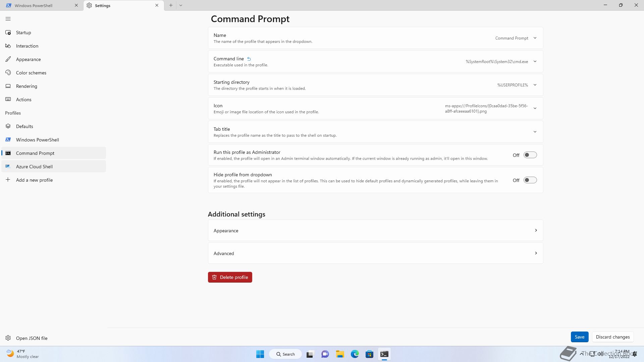Click the Command Prompt profile icon
Image resolution: width=644 pixels, height=362 pixels.
point(8,153)
